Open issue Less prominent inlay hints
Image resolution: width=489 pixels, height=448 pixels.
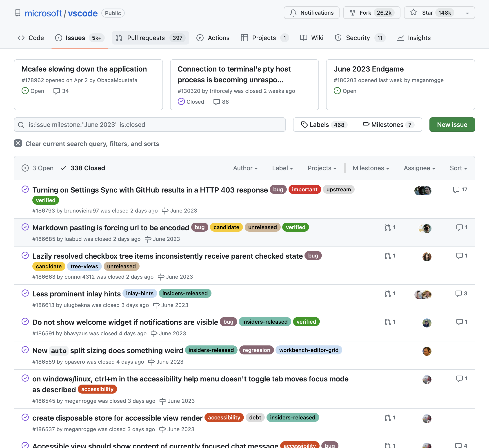[x=76, y=294]
